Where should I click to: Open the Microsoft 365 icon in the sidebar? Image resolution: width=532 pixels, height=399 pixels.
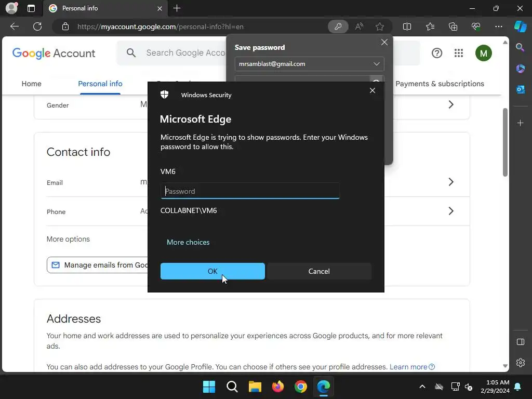coord(520,69)
